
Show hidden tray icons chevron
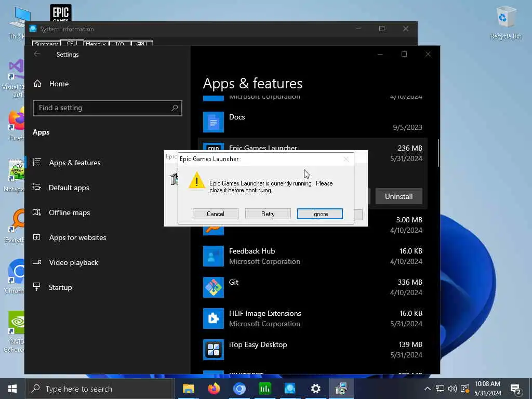(x=428, y=389)
